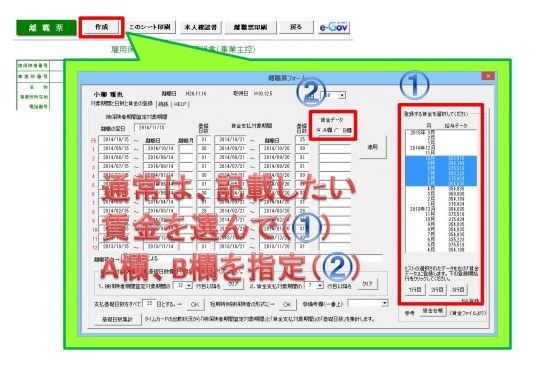Click the 1行目 registration start button
The width and height of the screenshot is (536, 368).
[415, 290]
